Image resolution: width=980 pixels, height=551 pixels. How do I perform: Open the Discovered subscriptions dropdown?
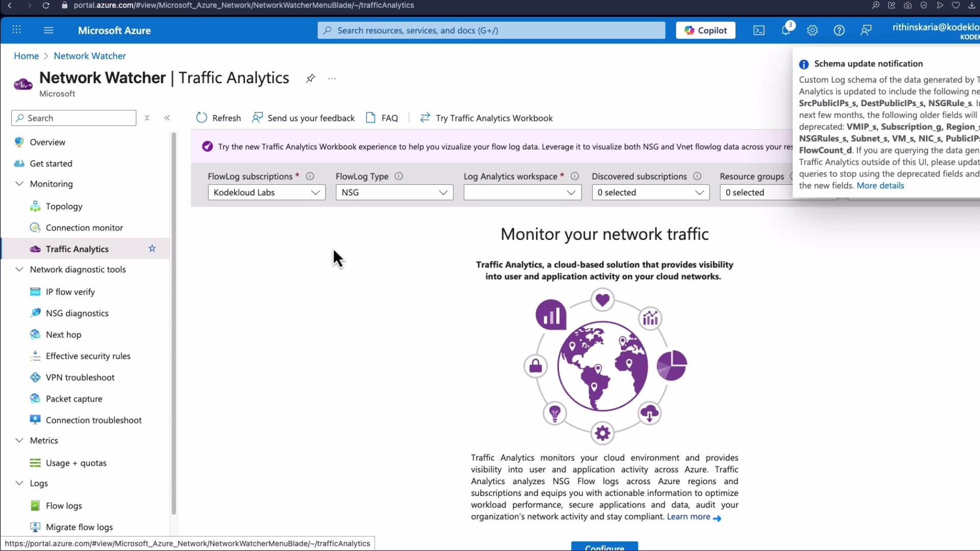click(x=651, y=192)
